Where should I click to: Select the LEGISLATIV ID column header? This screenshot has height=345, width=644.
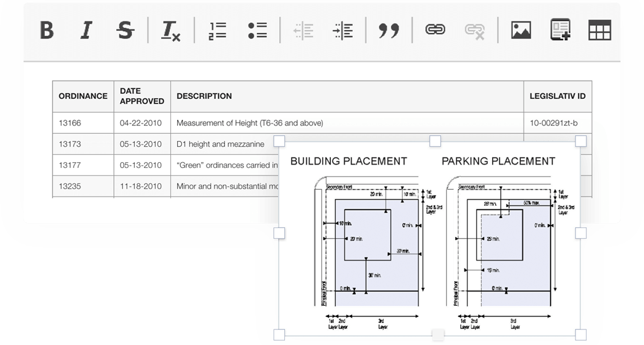558,97
